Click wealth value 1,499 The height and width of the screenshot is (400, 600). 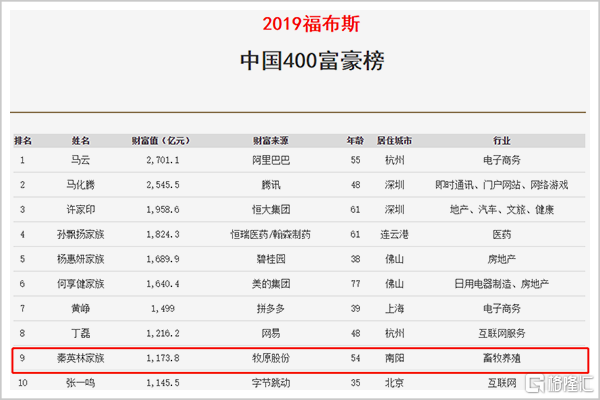(163, 309)
